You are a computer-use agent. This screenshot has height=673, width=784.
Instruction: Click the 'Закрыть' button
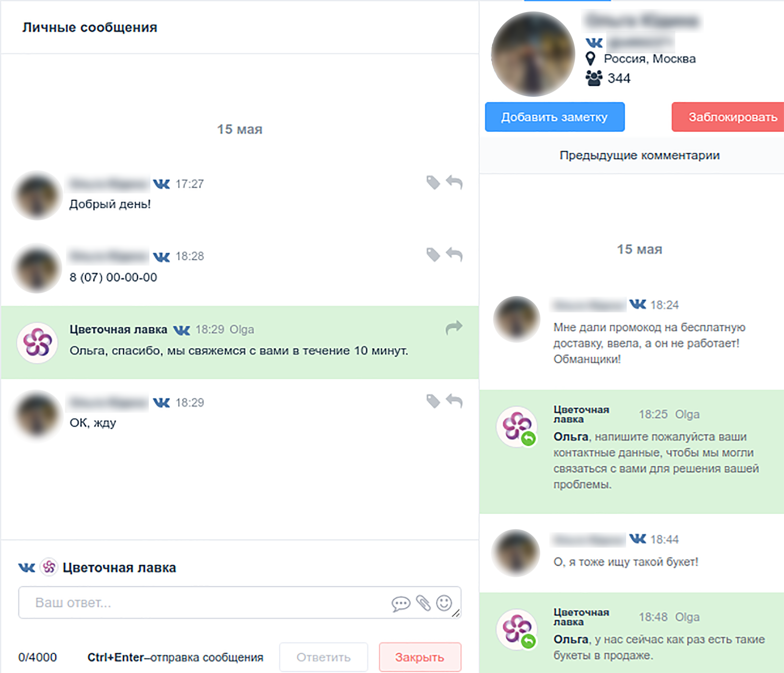point(420,657)
